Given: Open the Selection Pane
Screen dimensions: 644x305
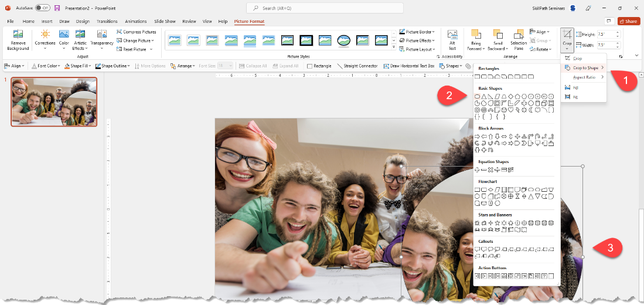Looking at the screenshot, I should pos(519,40).
